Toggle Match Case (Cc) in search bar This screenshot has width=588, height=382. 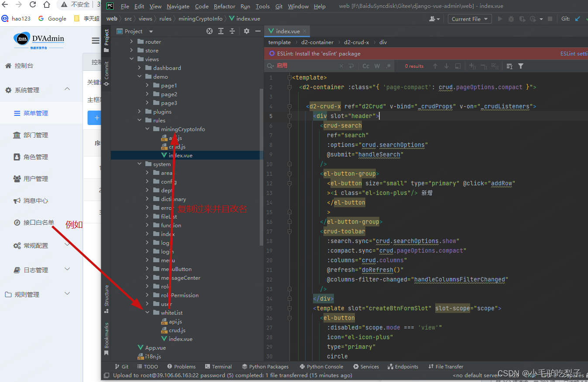(x=366, y=66)
